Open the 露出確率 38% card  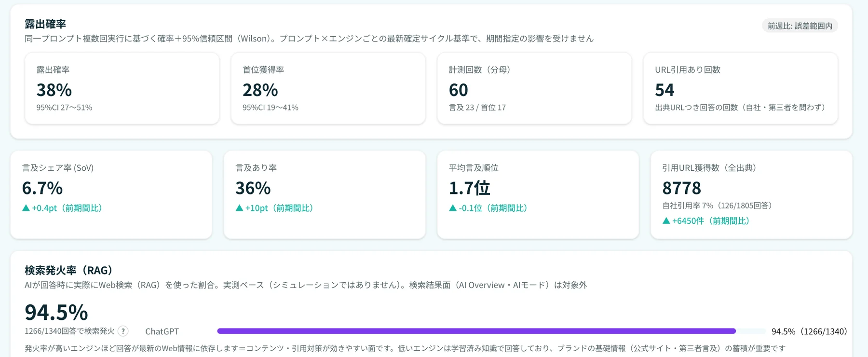click(122, 88)
